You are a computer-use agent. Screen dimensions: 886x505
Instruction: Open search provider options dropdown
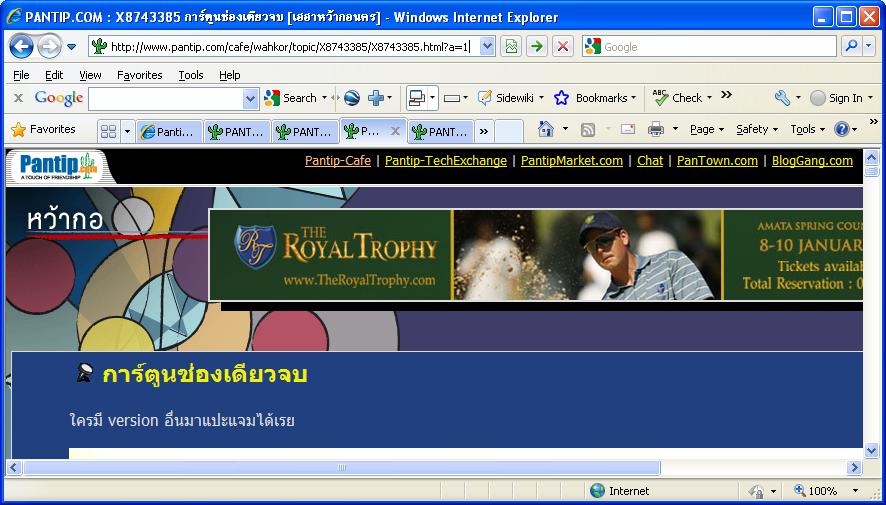869,46
